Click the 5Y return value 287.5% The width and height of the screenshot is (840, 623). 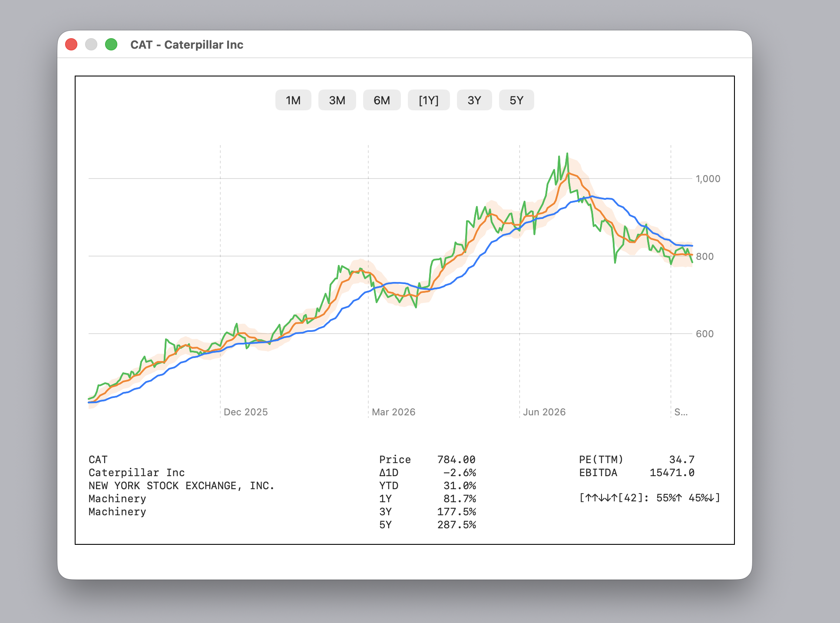(456, 525)
